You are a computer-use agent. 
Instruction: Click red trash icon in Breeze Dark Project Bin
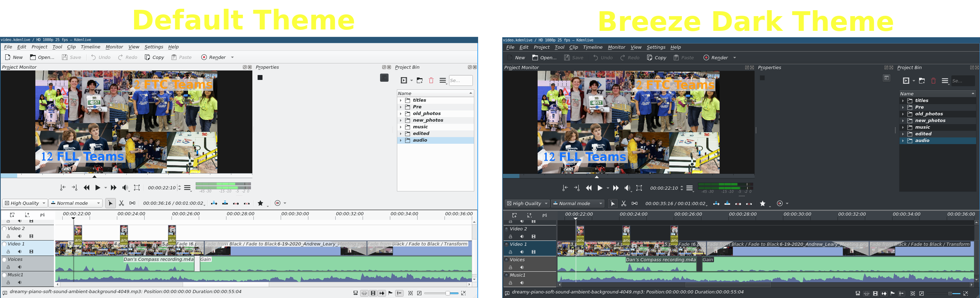click(933, 81)
